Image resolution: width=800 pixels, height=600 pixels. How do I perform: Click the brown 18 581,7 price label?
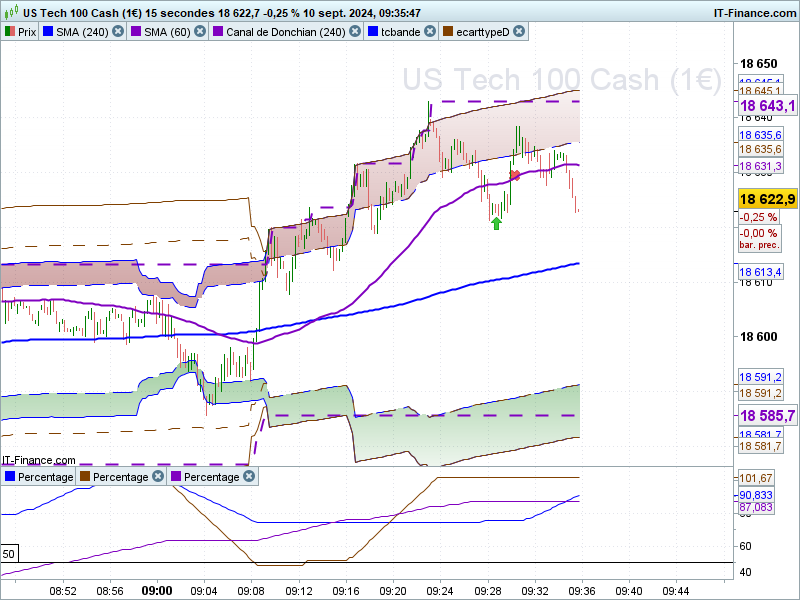pyautogui.click(x=760, y=446)
